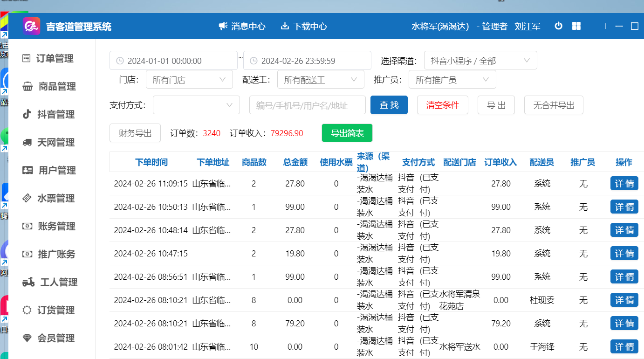Open 下载中心 download icon

285,26
